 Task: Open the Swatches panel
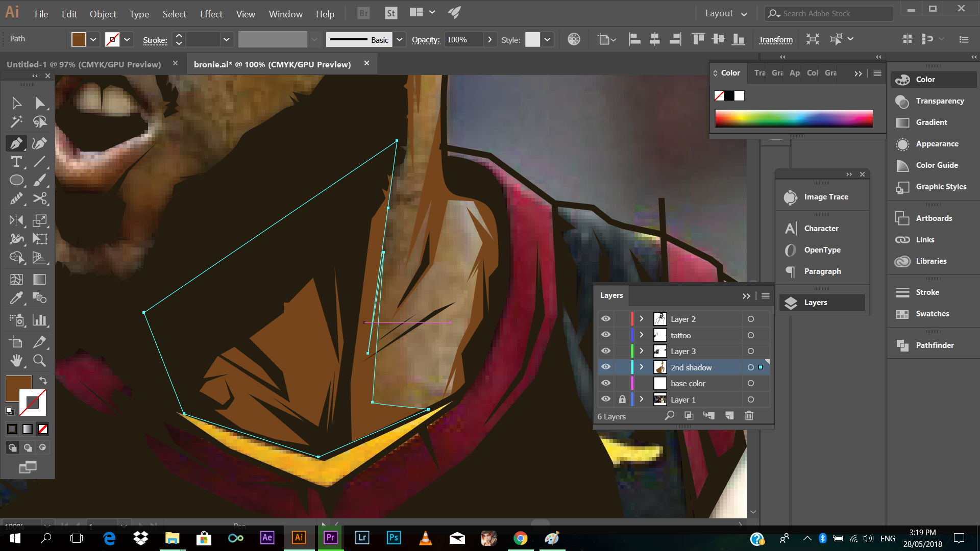click(x=933, y=314)
